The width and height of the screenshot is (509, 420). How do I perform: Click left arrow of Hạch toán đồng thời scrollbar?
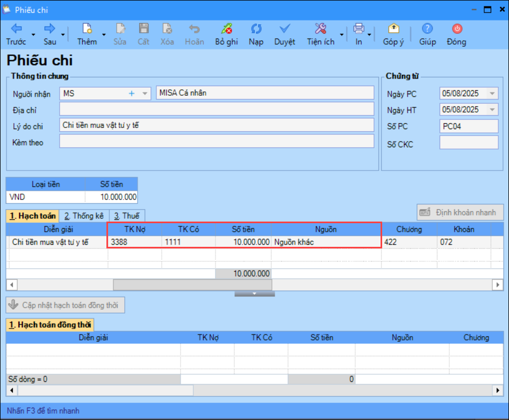(x=12, y=390)
